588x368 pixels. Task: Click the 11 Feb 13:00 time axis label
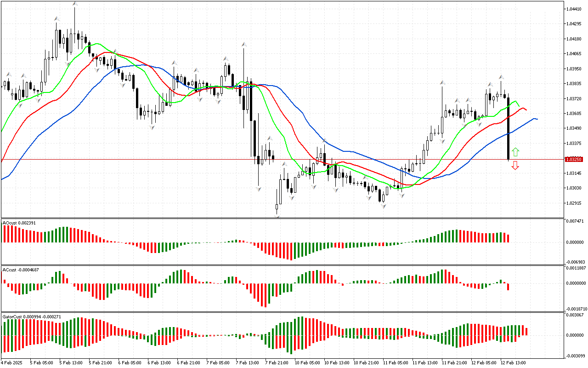425,363
